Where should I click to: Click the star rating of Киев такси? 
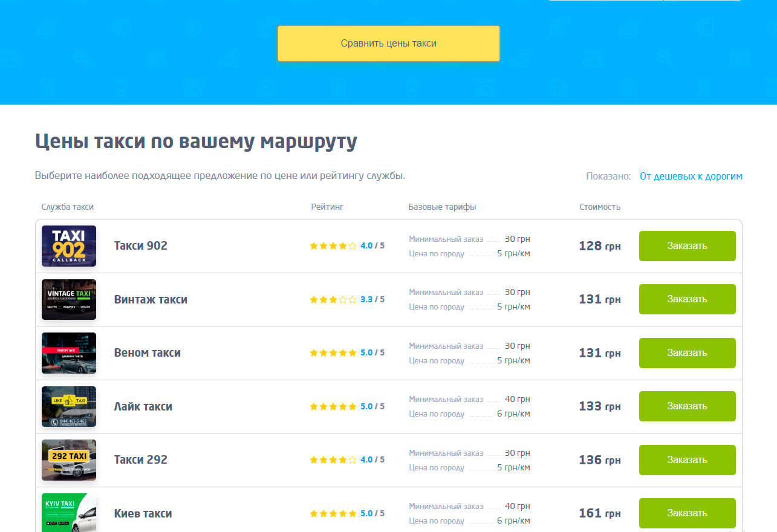coord(333,513)
